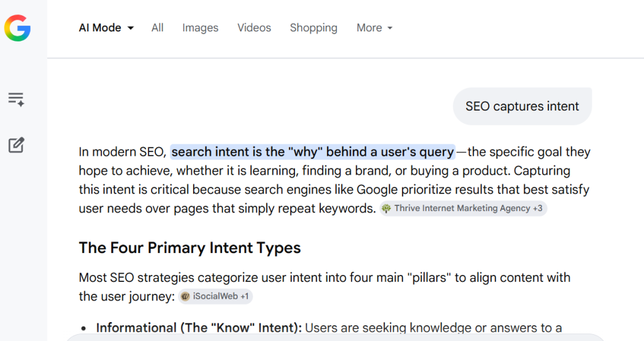Start a new search with the pencil icon
644x341 pixels.
16,145
